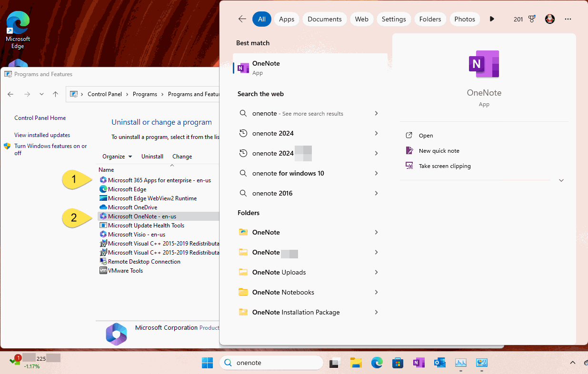Show more filter categories with play arrow
Screen dimensions: 588x374
tap(492, 19)
